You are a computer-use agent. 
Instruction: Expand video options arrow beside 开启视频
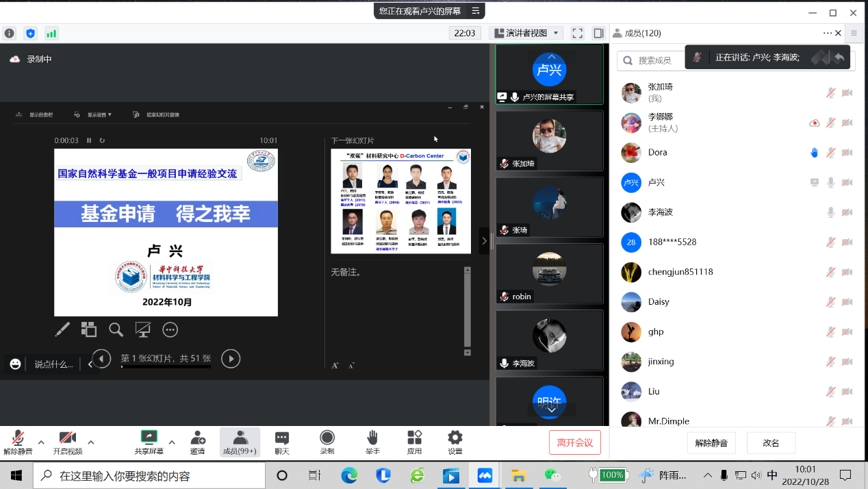point(91,442)
